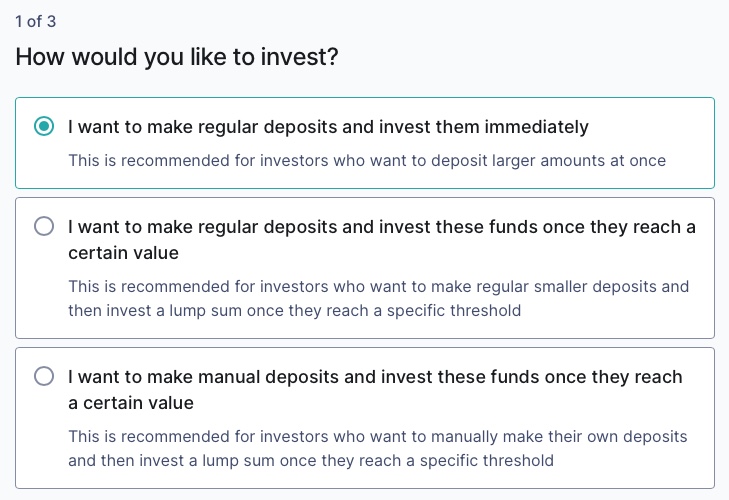Screen dimensions: 729x500
Task: Click 'I want to make regular deposits and invest them immediately' label
Action: pos(328,127)
